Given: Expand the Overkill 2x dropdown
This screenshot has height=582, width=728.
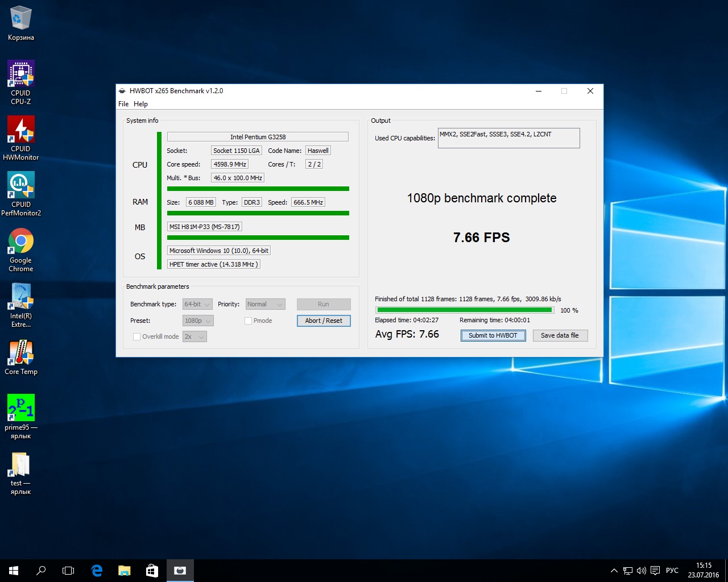Looking at the screenshot, I should click(195, 336).
